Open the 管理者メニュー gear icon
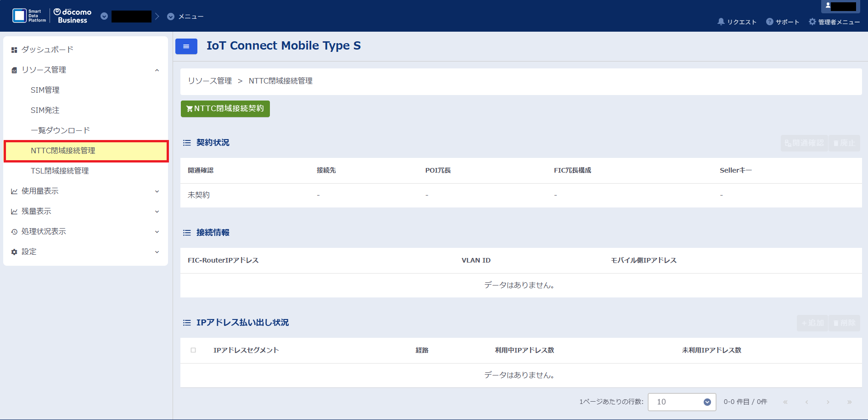The height and width of the screenshot is (420, 868). click(x=812, y=22)
